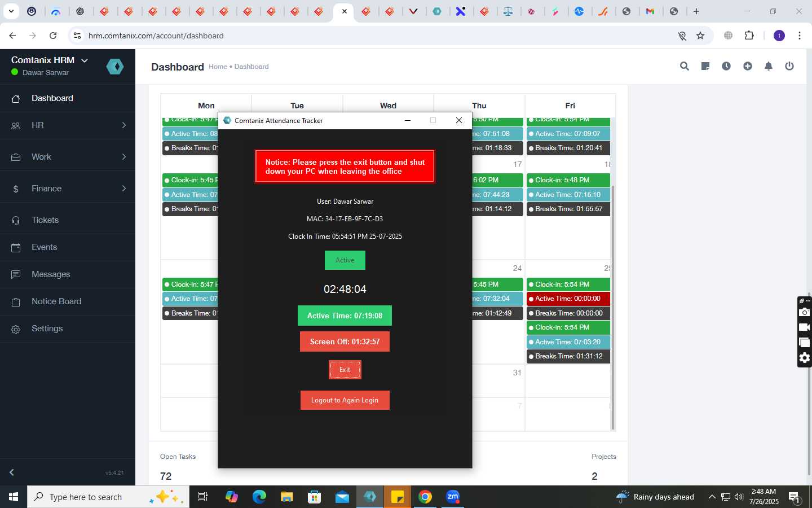Open a new browser tab with plus
Image resolution: width=812 pixels, height=508 pixels.
point(696,11)
